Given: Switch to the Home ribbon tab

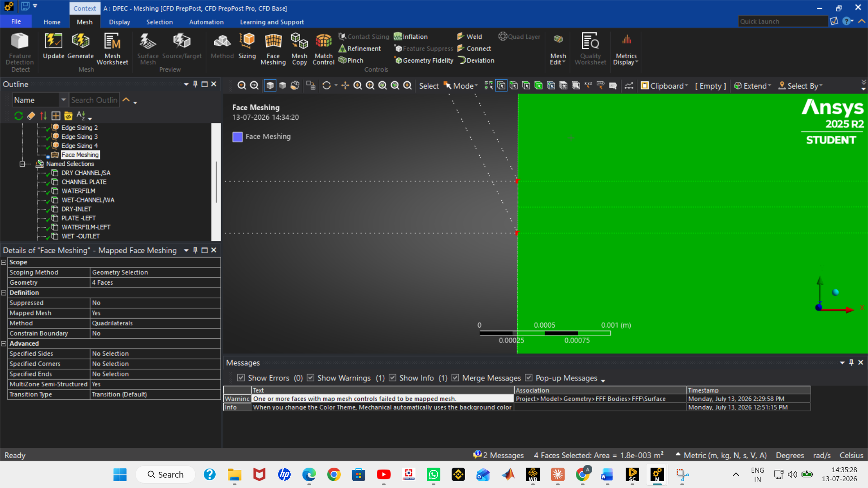Looking at the screenshot, I should click(52, 22).
